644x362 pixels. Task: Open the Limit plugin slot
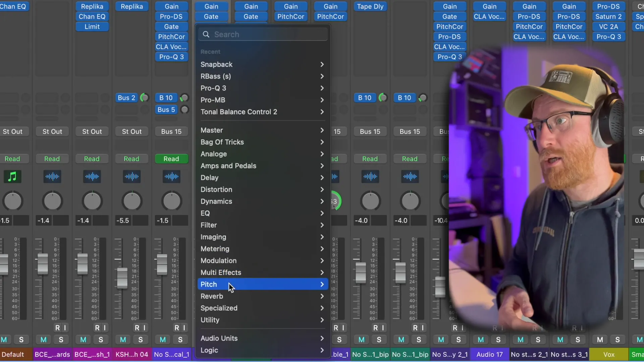pos(92,26)
